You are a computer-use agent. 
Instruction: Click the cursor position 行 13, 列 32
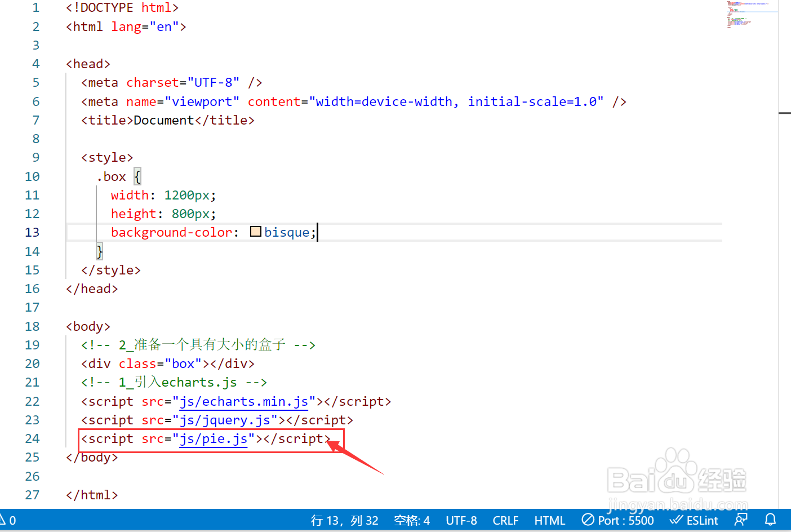345,520
